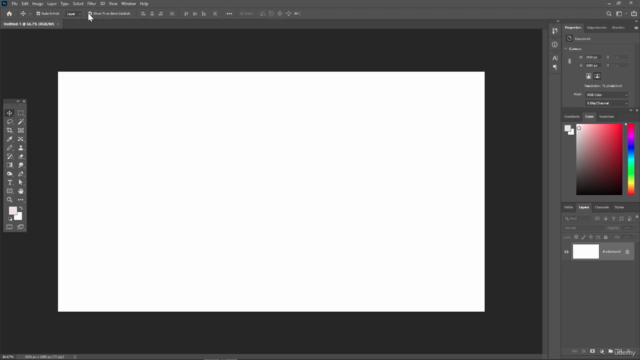Switch to the Adjustments tab

pos(597,28)
